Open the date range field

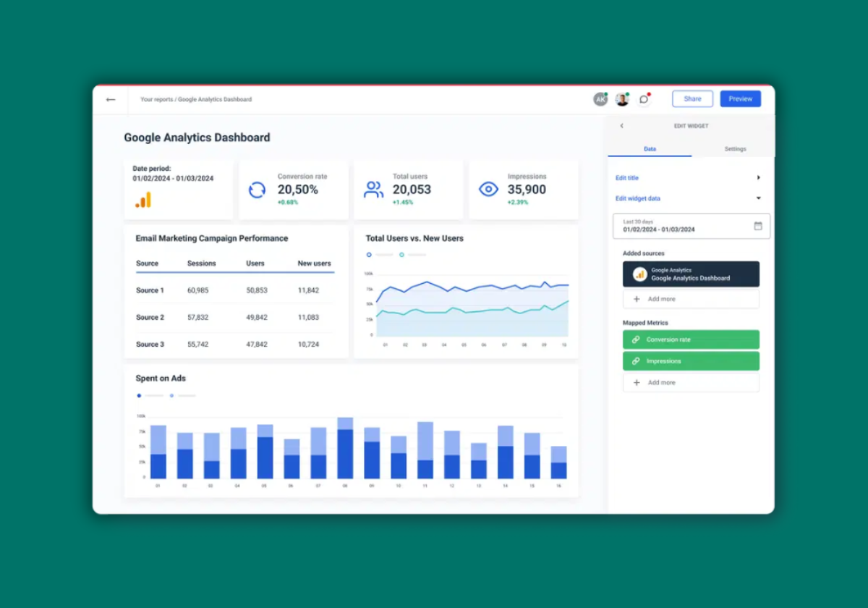point(692,226)
